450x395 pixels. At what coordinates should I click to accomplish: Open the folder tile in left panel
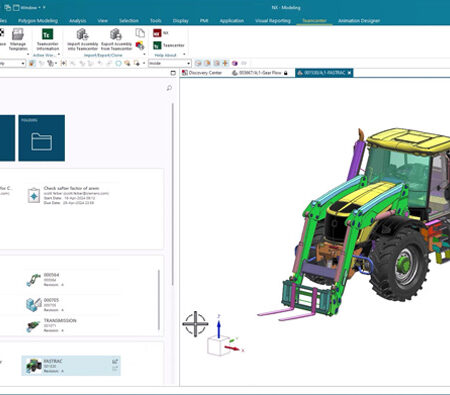pyautogui.click(x=42, y=138)
